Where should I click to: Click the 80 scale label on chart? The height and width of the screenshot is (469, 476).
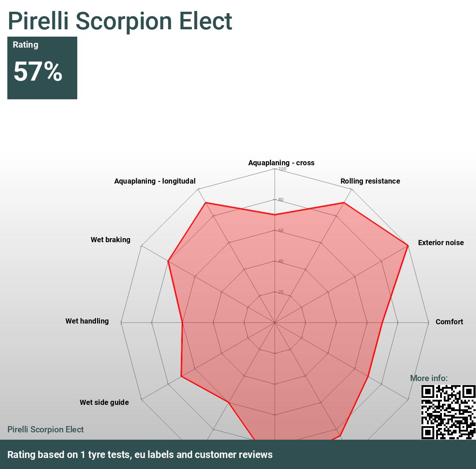pos(281,200)
